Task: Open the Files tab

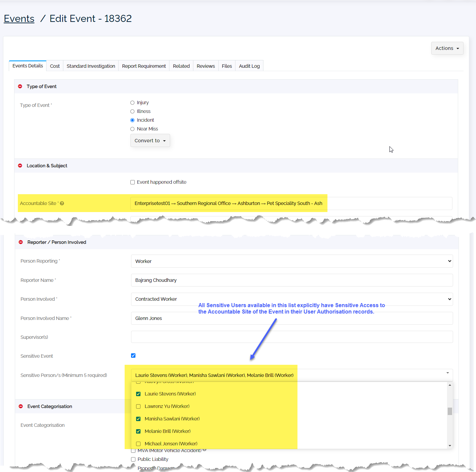Action: point(227,66)
